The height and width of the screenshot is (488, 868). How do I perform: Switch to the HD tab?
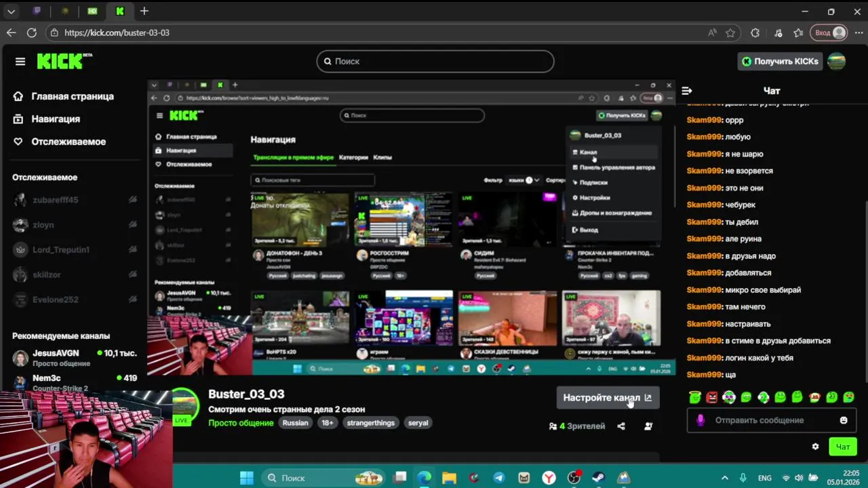click(92, 12)
